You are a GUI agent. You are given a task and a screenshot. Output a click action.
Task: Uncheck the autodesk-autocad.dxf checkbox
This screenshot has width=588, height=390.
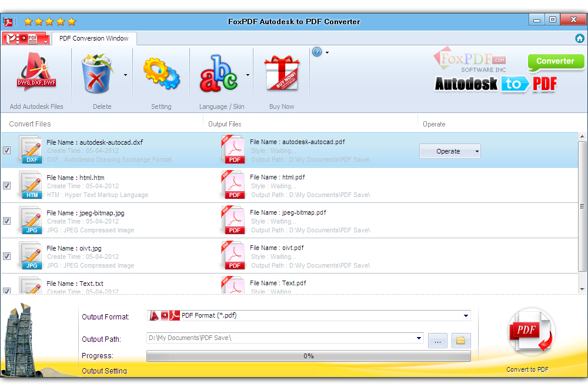click(6, 151)
